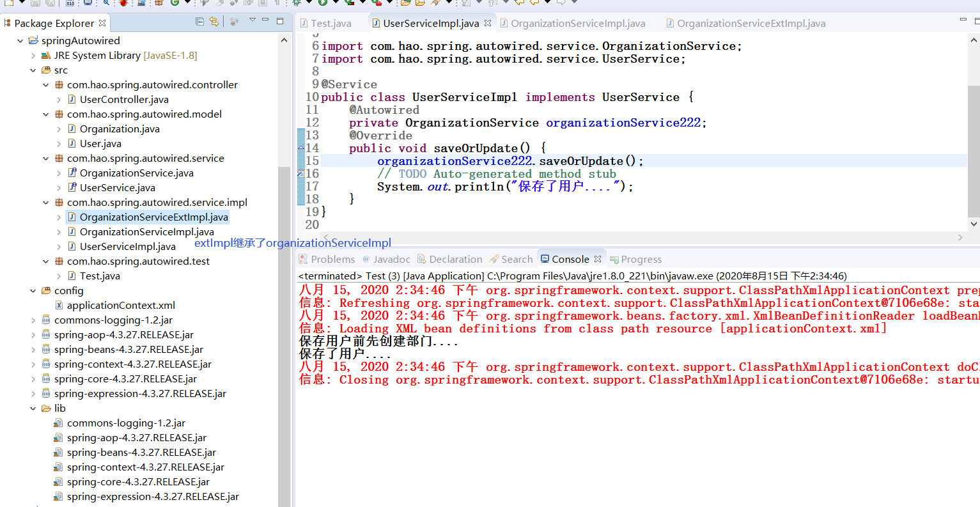This screenshot has width=980, height=507.
Task: Click the editor horizontal scrollbar right arrow
Action: [x=960, y=237]
